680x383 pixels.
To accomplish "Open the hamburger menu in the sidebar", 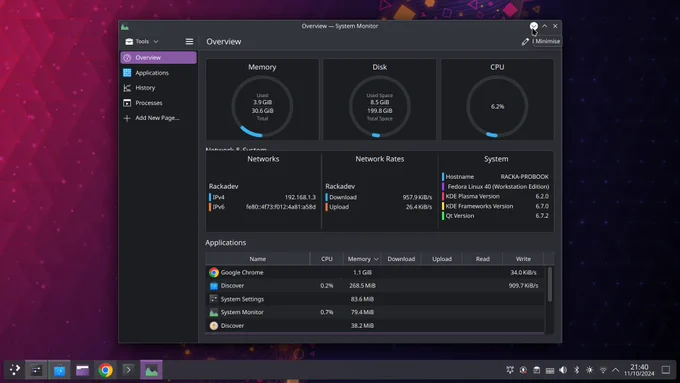I will click(x=190, y=42).
